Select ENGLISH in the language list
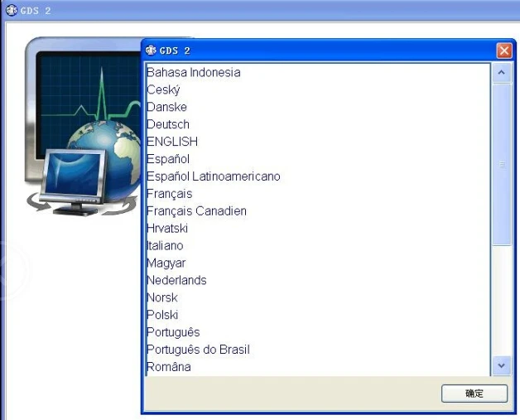520x420 pixels. pyautogui.click(x=318, y=142)
